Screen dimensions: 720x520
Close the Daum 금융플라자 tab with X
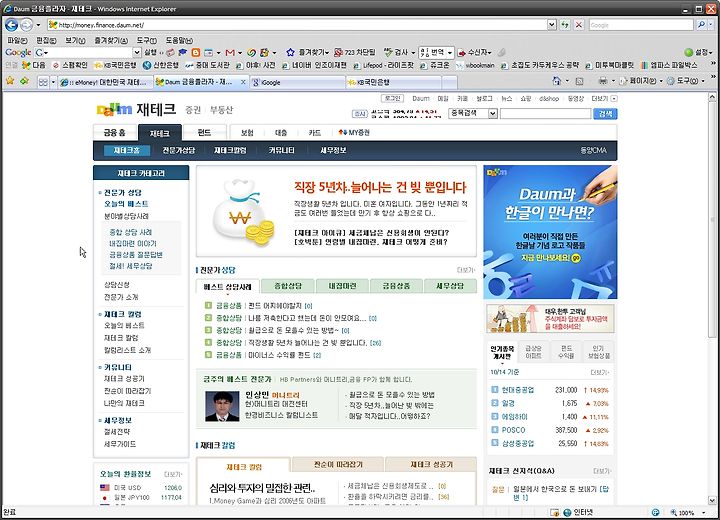point(243,82)
